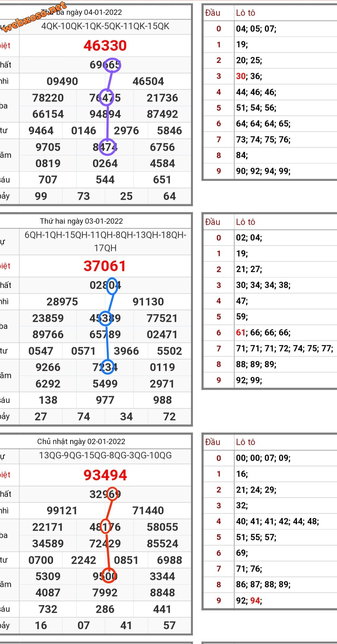Select lô tô row '71; 71; 71; 72; 74; 75; 77;'
The height and width of the screenshot is (644, 337).
pos(285,349)
